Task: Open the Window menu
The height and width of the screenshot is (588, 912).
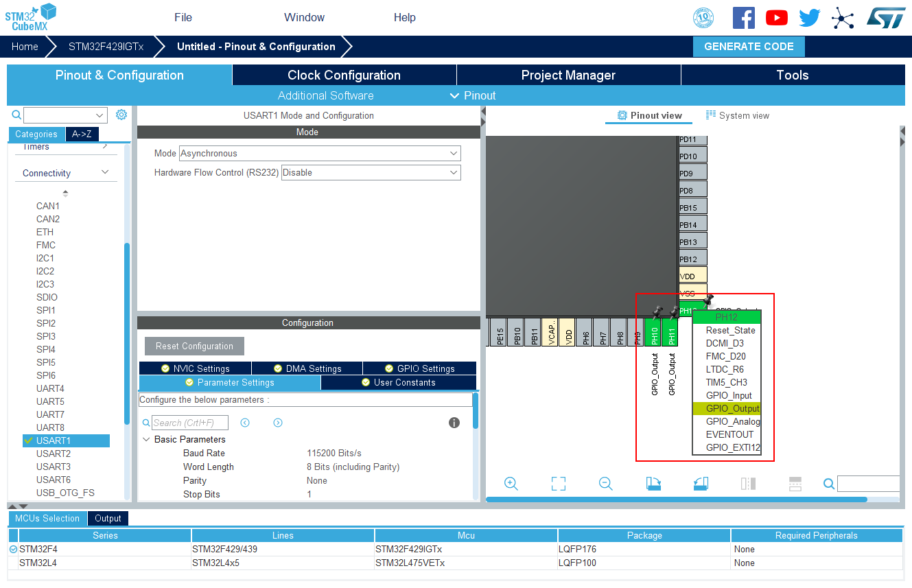Action: coord(305,17)
